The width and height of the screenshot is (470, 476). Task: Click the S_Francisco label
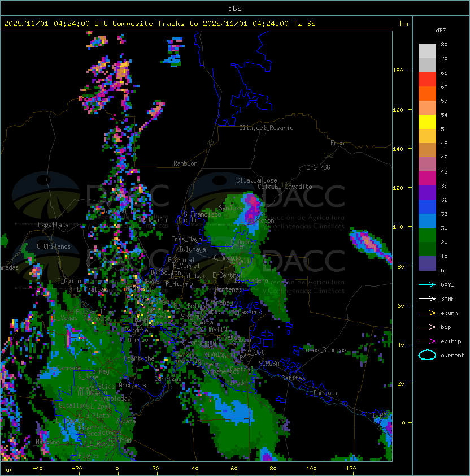(202, 214)
